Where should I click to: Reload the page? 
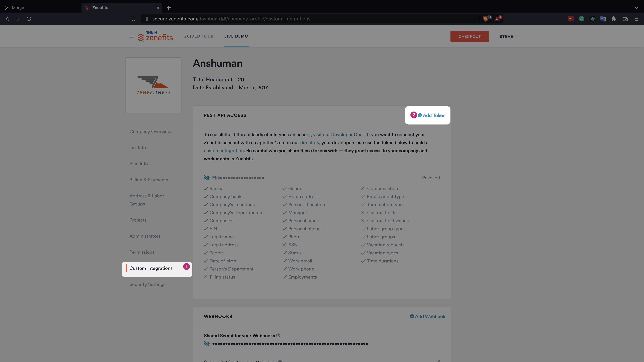point(29,19)
